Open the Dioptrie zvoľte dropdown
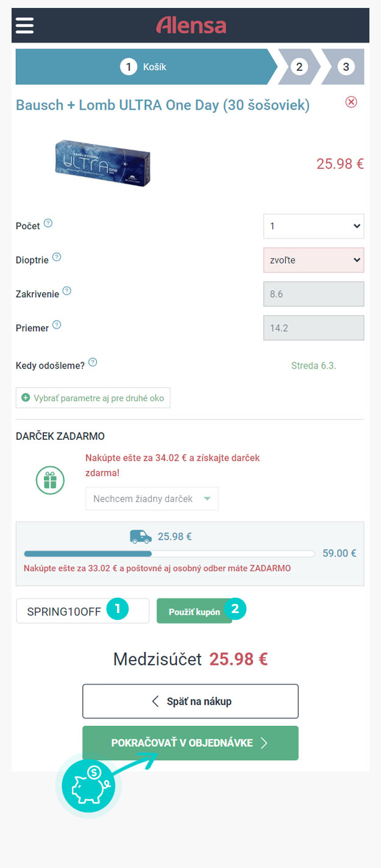Screen dimensions: 381x868 [x=313, y=260]
